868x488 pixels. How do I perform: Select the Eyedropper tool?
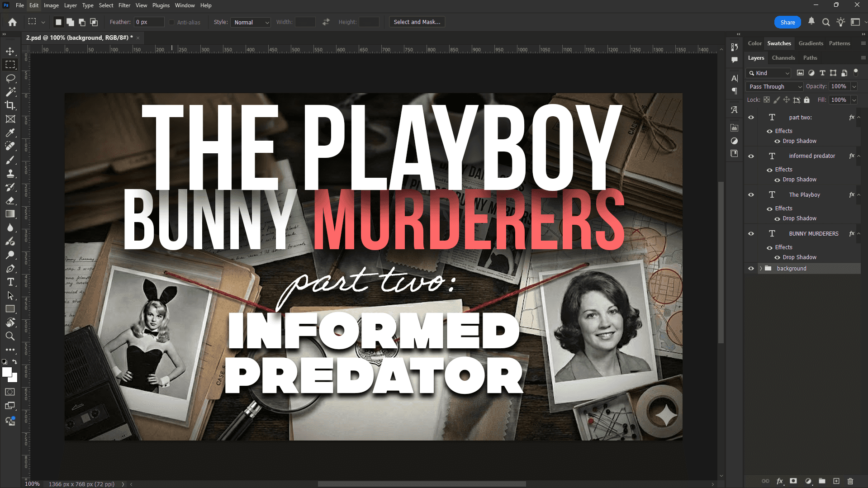(10, 133)
